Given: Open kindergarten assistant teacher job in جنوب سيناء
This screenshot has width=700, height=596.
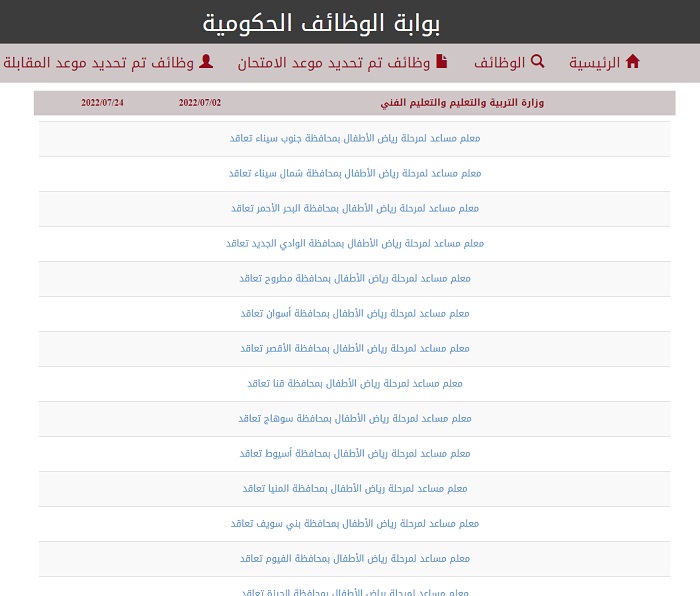Looking at the screenshot, I should point(355,138).
